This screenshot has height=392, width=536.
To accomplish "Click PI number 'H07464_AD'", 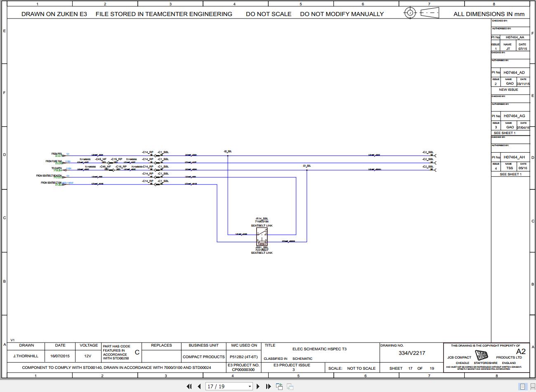I will tap(514, 72).
